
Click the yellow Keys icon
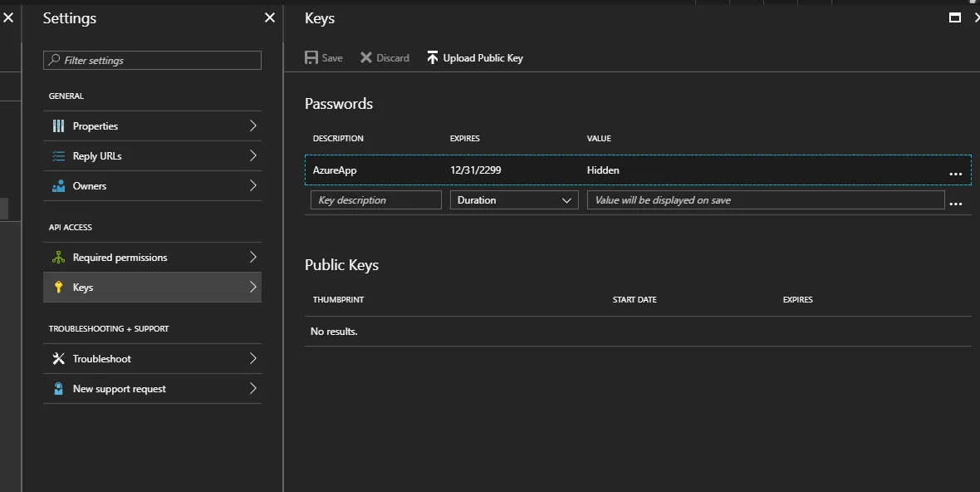(x=58, y=288)
